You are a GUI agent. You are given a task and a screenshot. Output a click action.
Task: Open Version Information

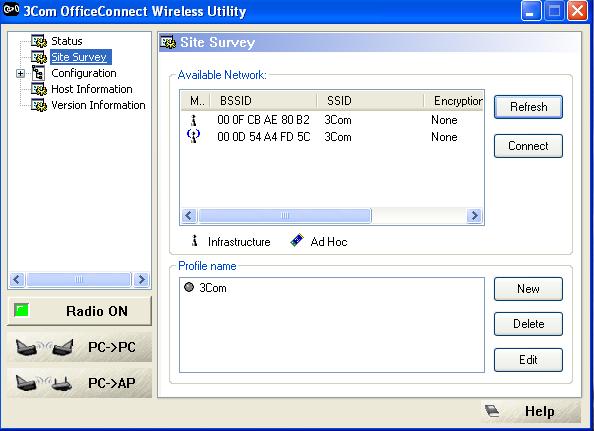click(x=98, y=105)
